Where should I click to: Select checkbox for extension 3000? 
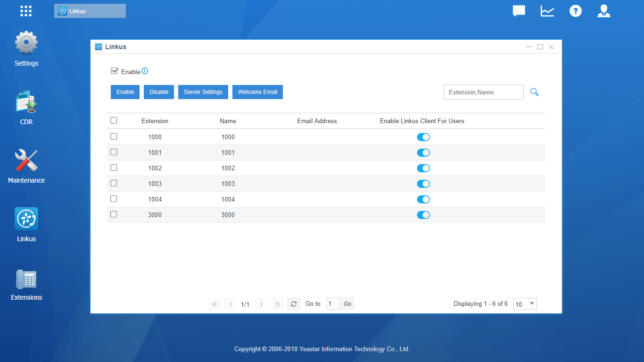pos(114,214)
